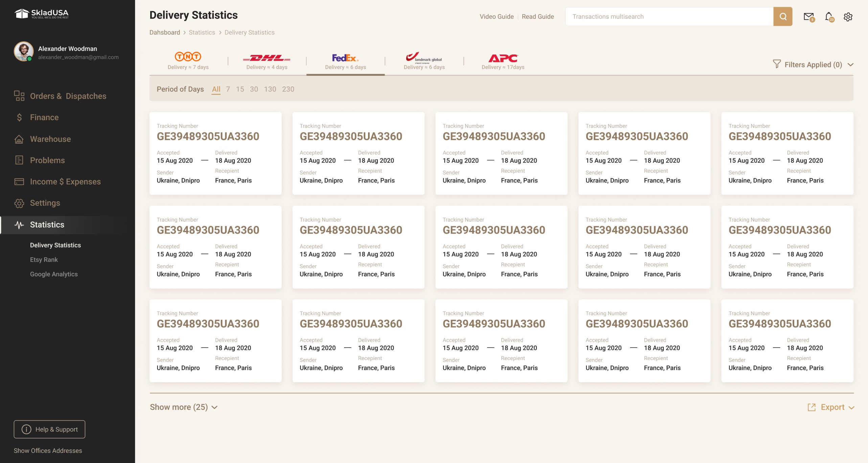
Task: Switch to the Statistics sidebar section
Action: 47,224
